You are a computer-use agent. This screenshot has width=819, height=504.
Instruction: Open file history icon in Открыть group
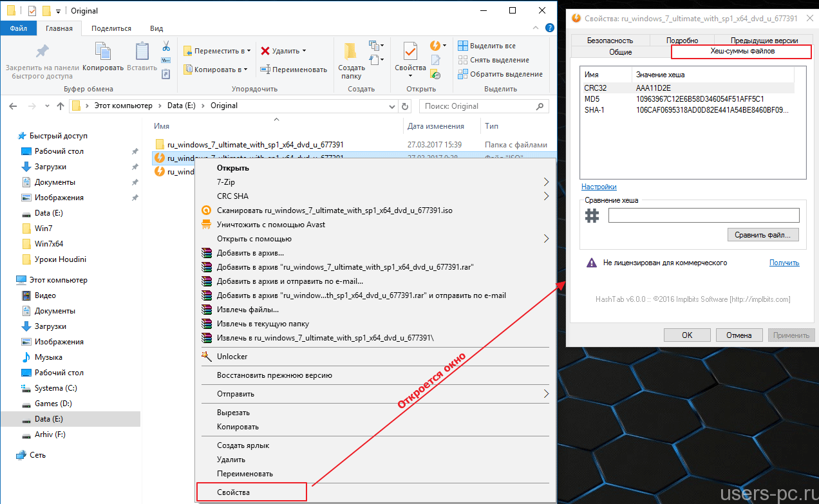[436, 75]
